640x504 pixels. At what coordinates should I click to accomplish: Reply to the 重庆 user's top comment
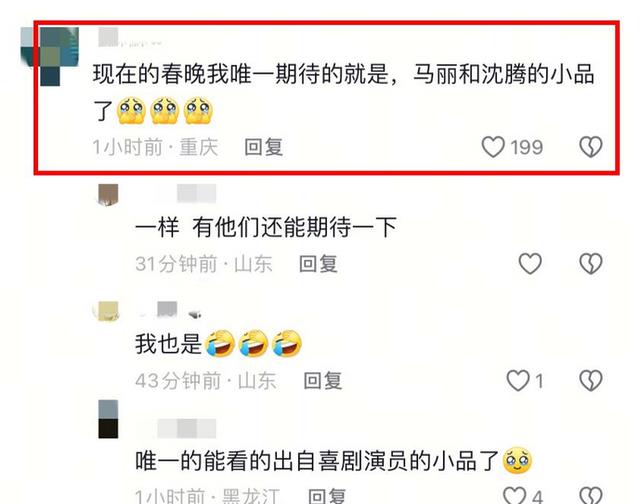point(264,147)
